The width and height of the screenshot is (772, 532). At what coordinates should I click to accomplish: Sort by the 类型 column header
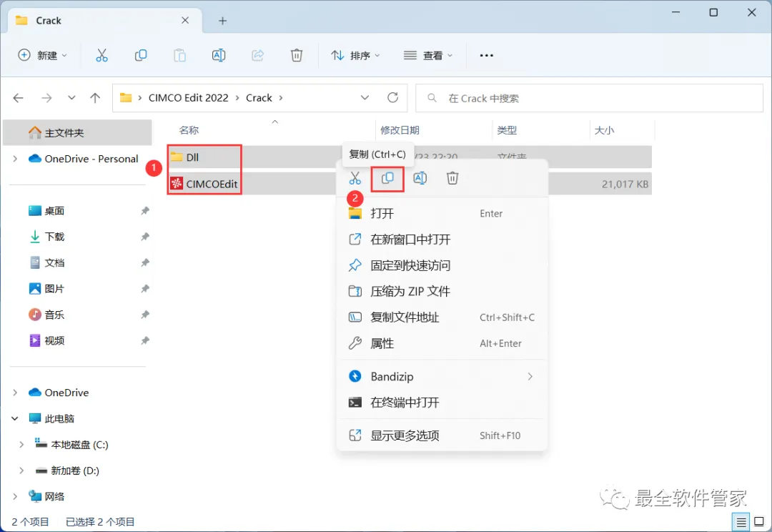[507, 130]
